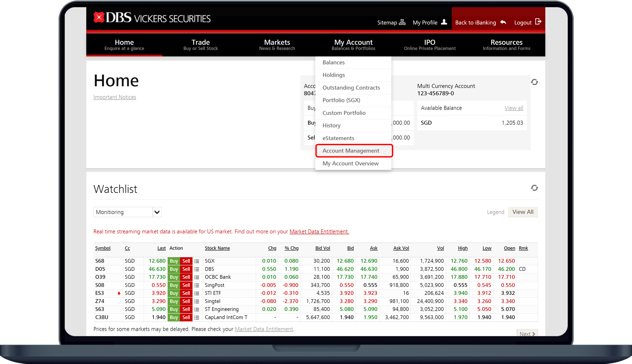This screenshot has height=364, width=632.
Task: Click the Sitemap icon in the header
Action: pos(402,22)
